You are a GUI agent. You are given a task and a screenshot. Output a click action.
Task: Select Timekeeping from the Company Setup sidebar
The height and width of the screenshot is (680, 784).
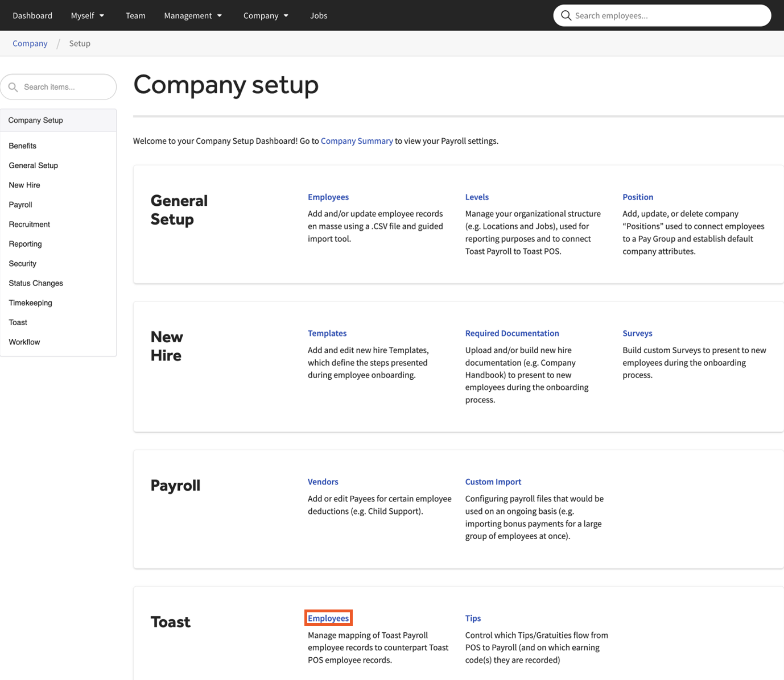click(x=30, y=302)
